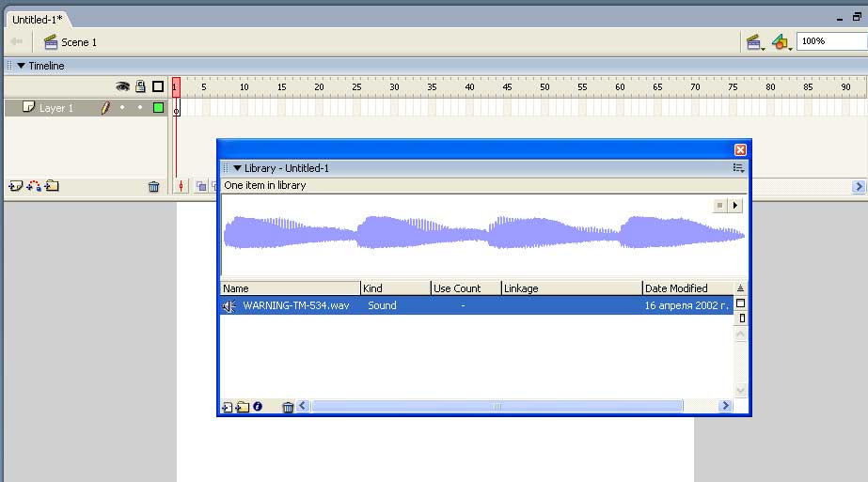Click frame 50 on the timeline ruler
The height and width of the screenshot is (482, 868).
pos(544,86)
